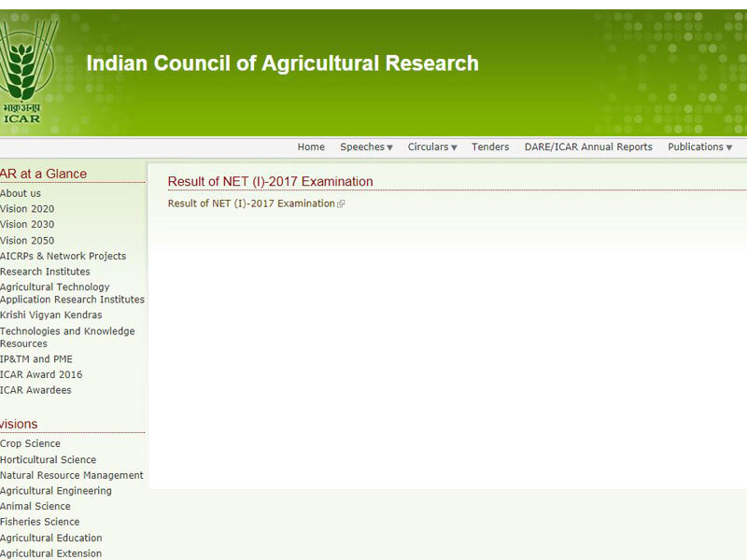Image resolution: width=747 pixels, height=560 pixels.
Task: Open the Animal Science link
Action: [35, 506]
